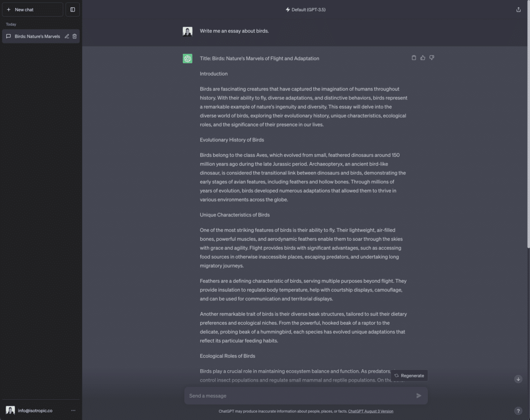530x420 pixels.
Task: Click the info@isotropic.co account entry
Action: click(41, 411)
